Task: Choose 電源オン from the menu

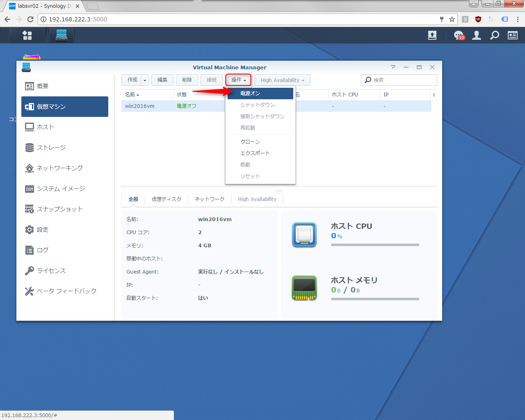Action: pyautogui.click(x=260, y=94)
